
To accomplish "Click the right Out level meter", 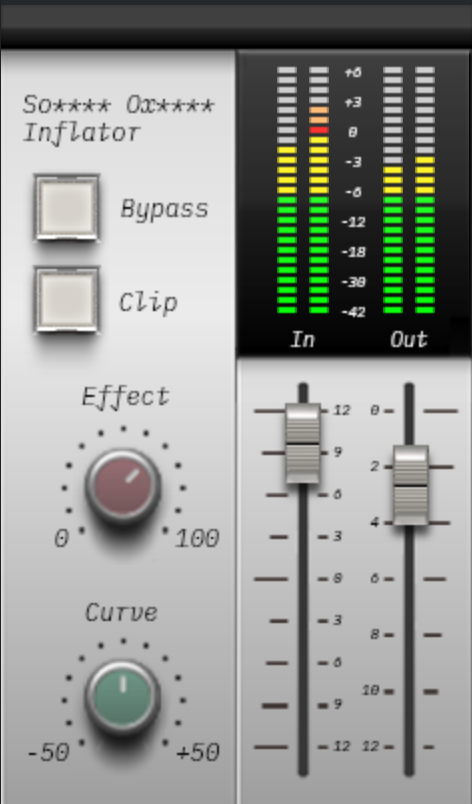I will (x=425, y=190).
